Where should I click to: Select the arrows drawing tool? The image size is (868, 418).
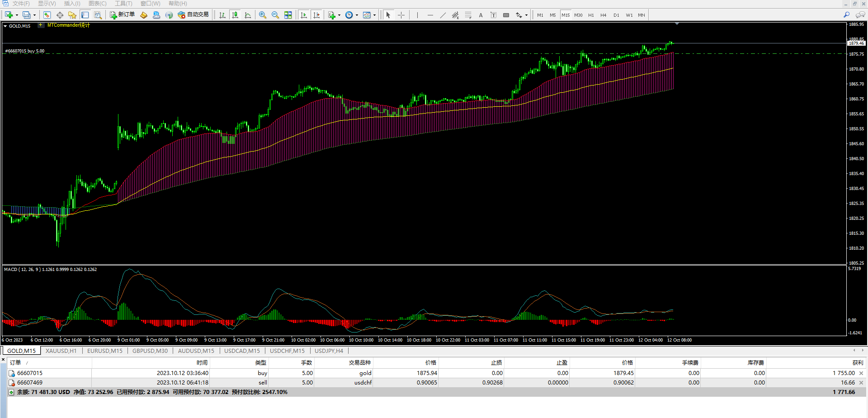coord(519,15)
